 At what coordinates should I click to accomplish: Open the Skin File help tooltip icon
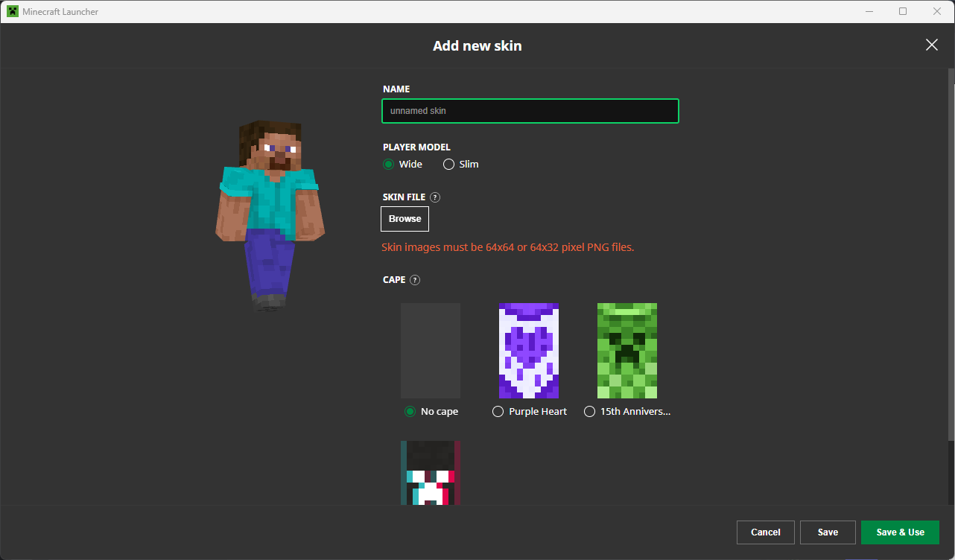click(435, 197)
